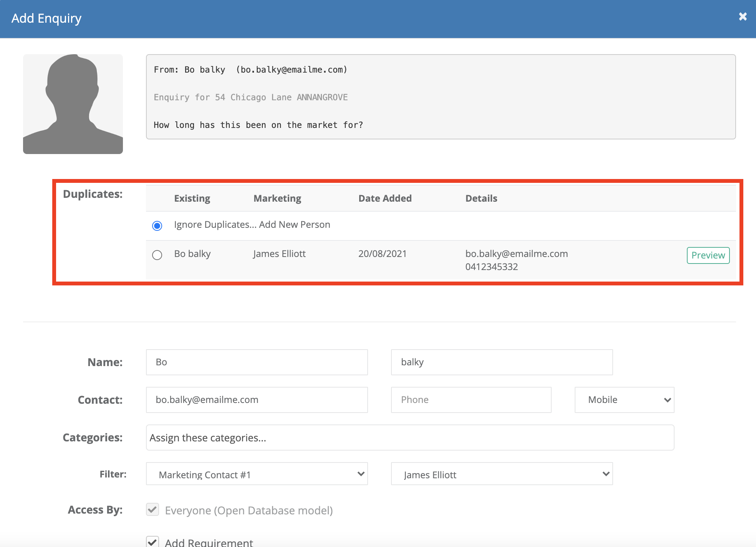The width and height of the screenshot is (756, 547).
Task: Click James Elliott in the duplicates row
Action: pos(280,254)
